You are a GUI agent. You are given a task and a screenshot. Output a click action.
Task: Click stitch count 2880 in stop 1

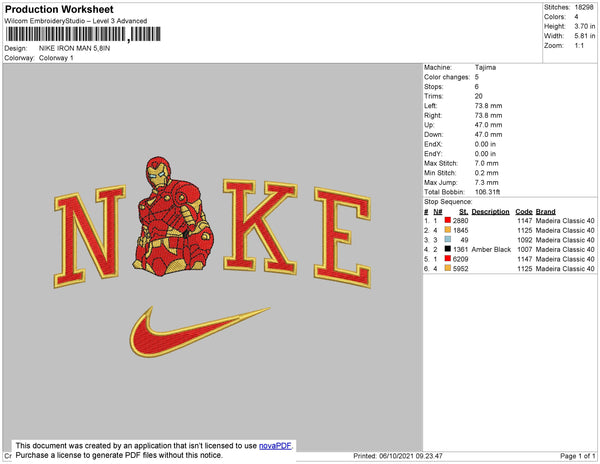[x=461, y=221]
